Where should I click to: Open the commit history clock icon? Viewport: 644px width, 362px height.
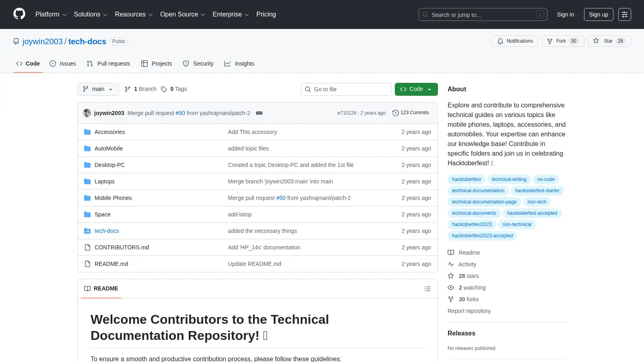click(396, 113)
